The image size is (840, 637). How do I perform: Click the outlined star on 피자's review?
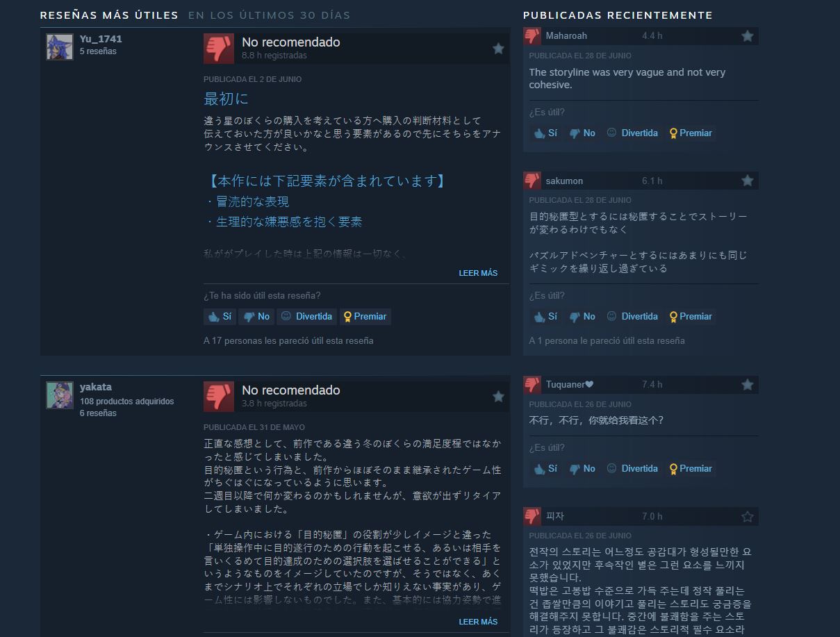tap(748, 517)
